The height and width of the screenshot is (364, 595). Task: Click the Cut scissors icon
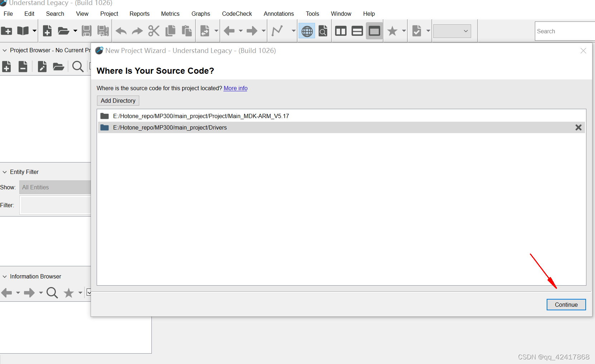coord(154,31)
